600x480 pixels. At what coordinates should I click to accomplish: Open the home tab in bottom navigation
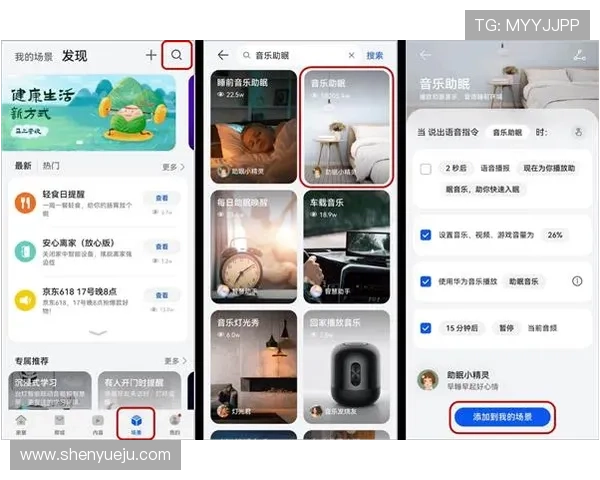[x=21, y=424]
